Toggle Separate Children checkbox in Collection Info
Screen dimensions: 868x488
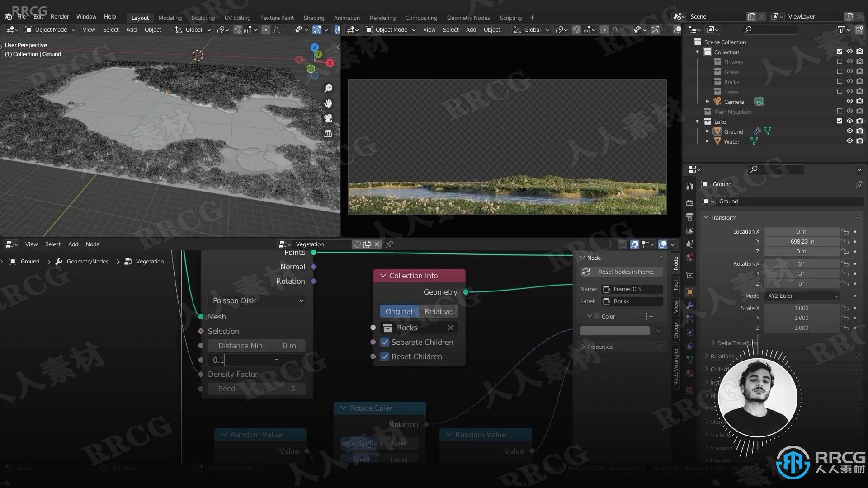(x=385, y=342)
